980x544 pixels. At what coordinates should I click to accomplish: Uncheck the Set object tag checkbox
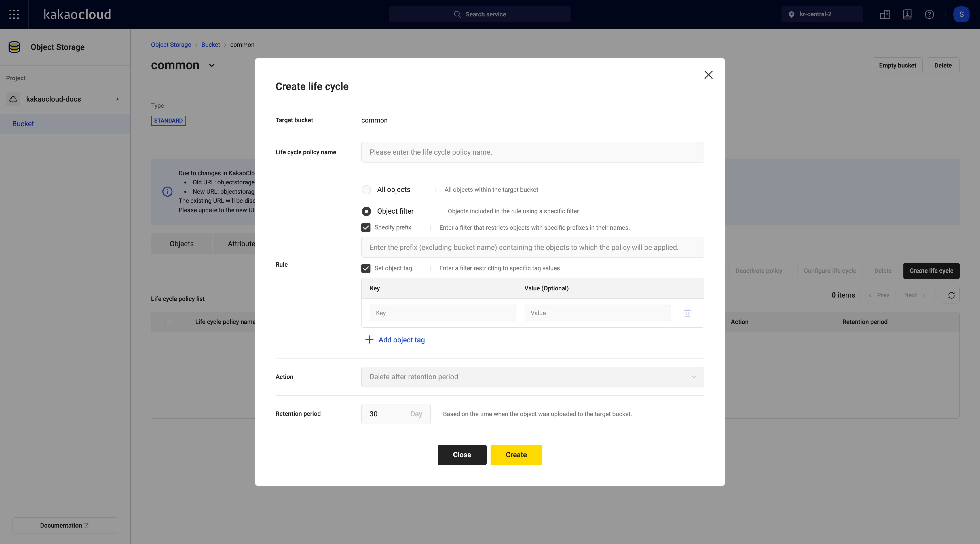(x=366, y=268)
